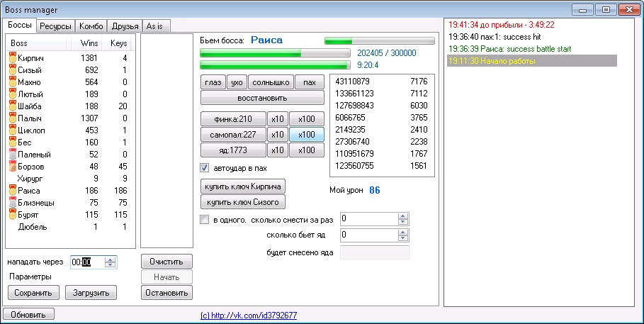Use самопал x100 button
644x324 pixels.
(307, 135)
